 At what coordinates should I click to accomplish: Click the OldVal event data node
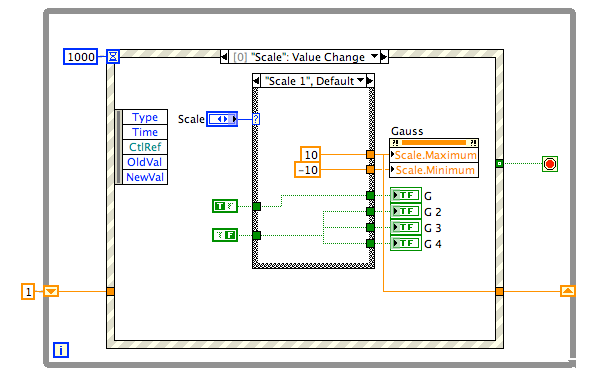(x=145, y=162)
